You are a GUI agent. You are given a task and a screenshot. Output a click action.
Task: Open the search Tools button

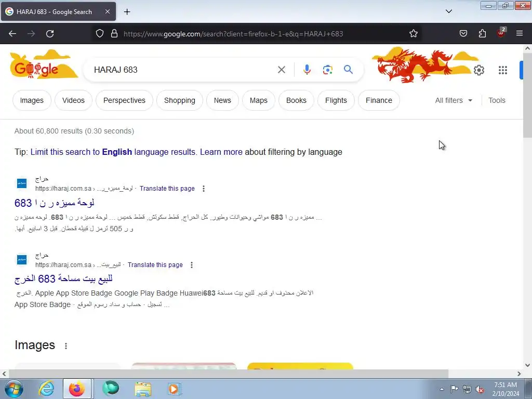(497, 100)
